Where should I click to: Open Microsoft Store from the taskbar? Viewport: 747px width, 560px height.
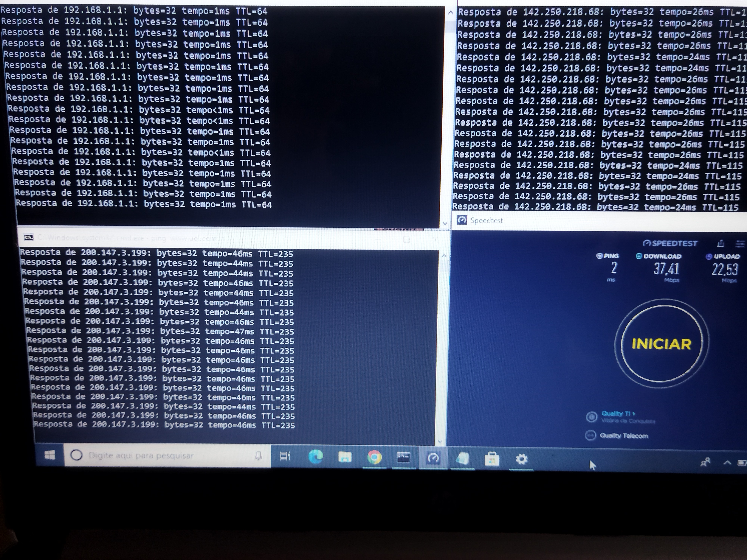point(492,459)
